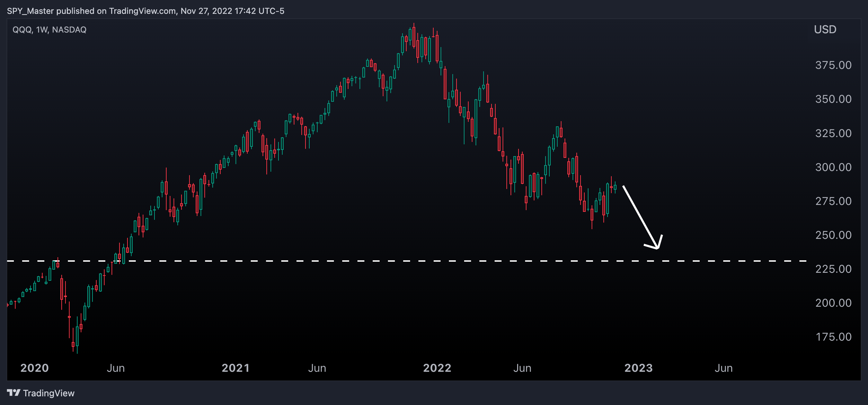Click the 200.00 price axis label
The width and height of the screenshot is (868, 405).
pos(833,303)
